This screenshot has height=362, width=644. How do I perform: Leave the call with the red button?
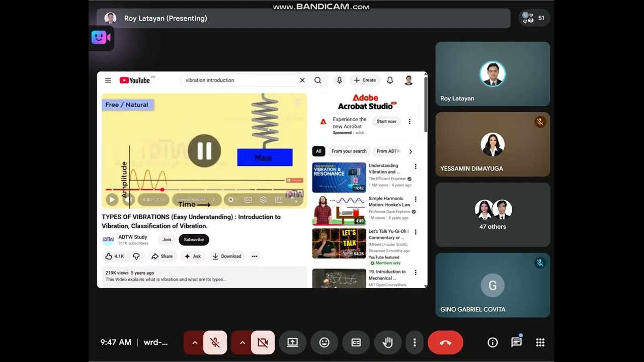tap(445, 342)
